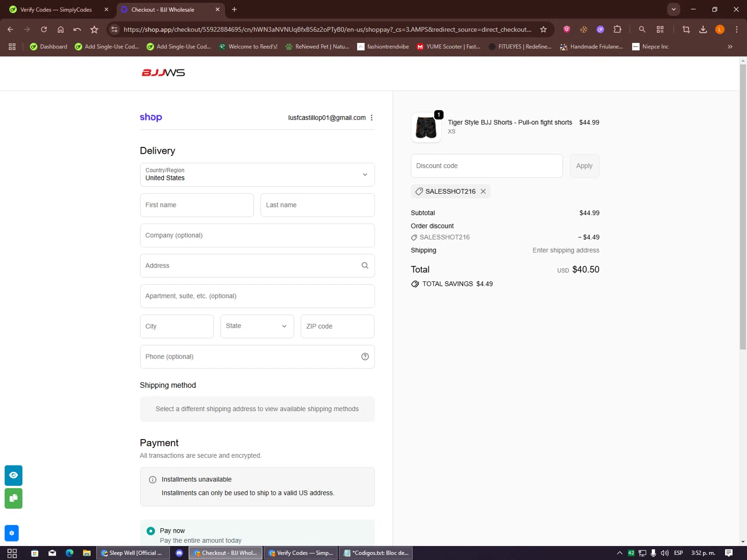Open a new browser tab
This screenshot has height=560, width=747.
click(234, 9)
